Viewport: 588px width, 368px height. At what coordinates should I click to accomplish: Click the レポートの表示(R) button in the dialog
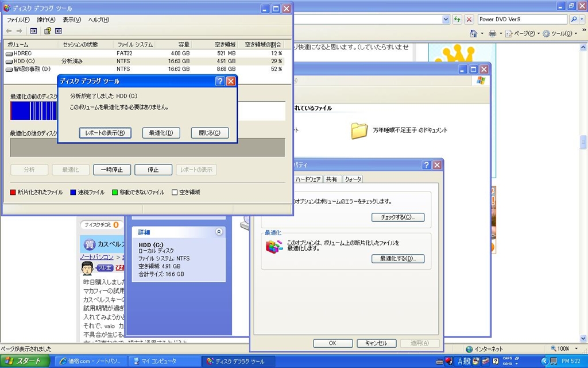click(105, 133)
